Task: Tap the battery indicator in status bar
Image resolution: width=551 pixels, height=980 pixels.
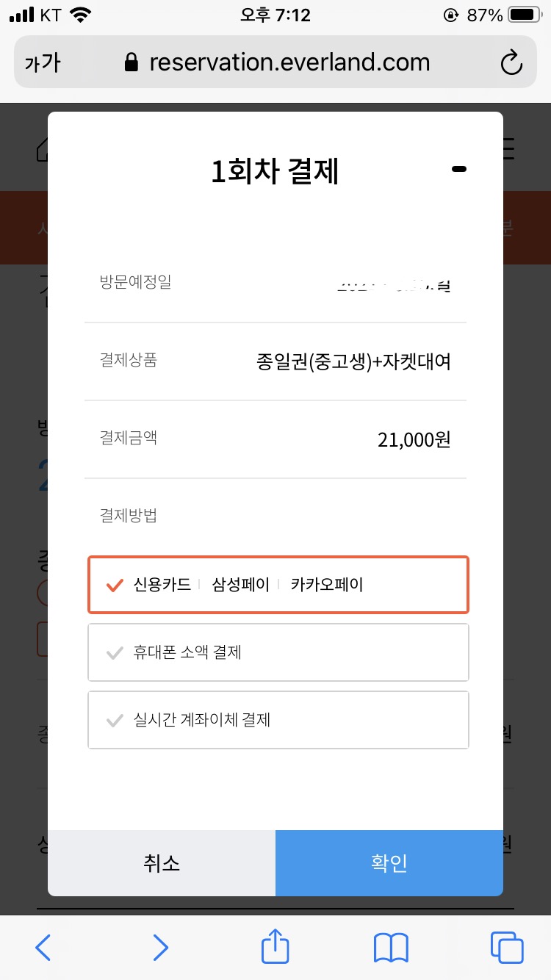Action: [525, 15]
